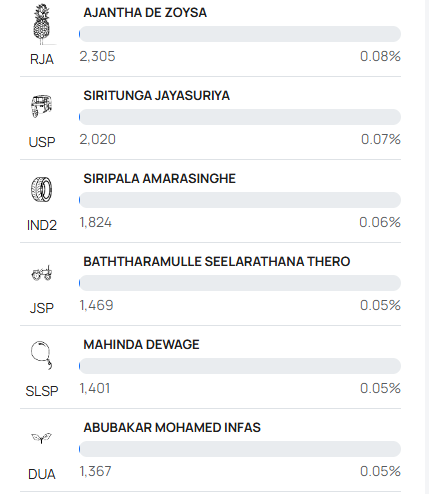Click the 1,824 vote count
The width and height of the screenshot is (429, 494).
96,222
